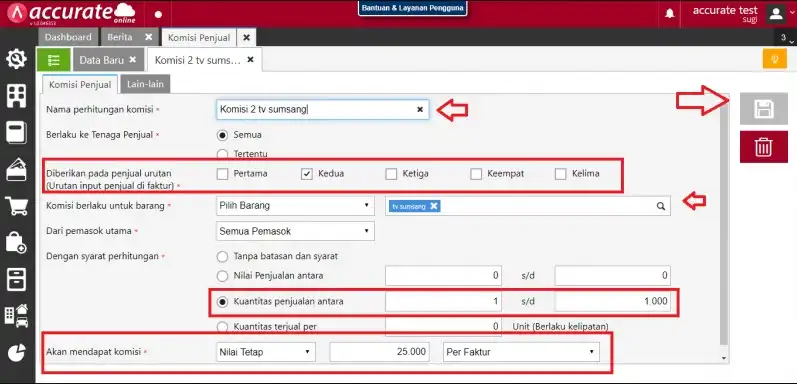Select the Tertentu radio button
This screenshot has width=797, height=384.
pyautogui.click(x=222, y=154)
